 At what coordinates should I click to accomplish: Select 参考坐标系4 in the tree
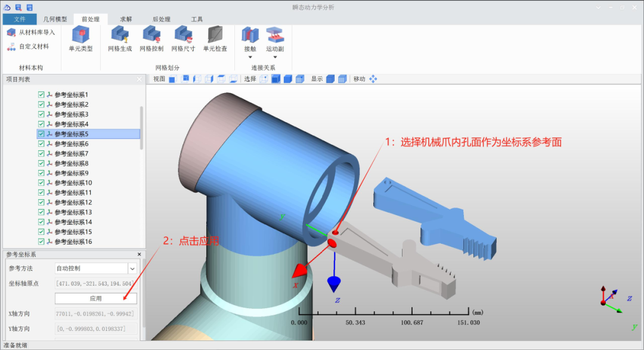[x=72, y=124]
